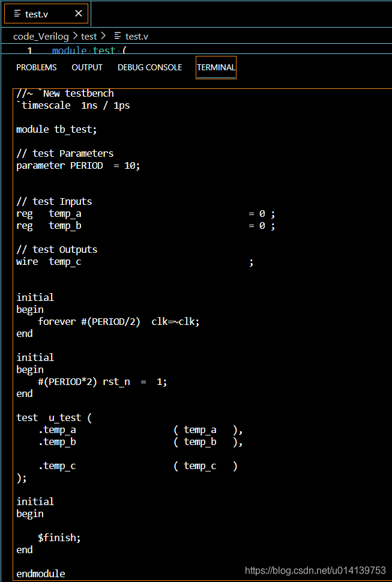The height and width of the screenshot is (582, 392).
Task: Click the parameter PERIOD declaration line
Action: coord(78,165)
